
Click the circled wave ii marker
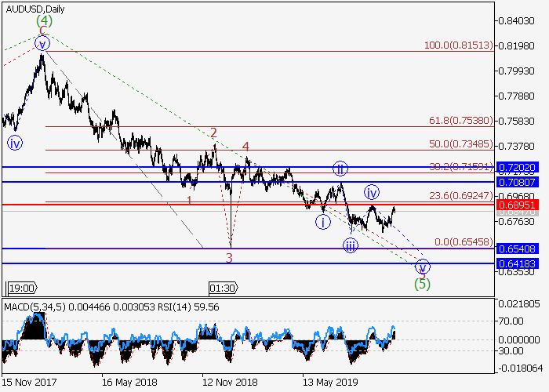[340, 169]
